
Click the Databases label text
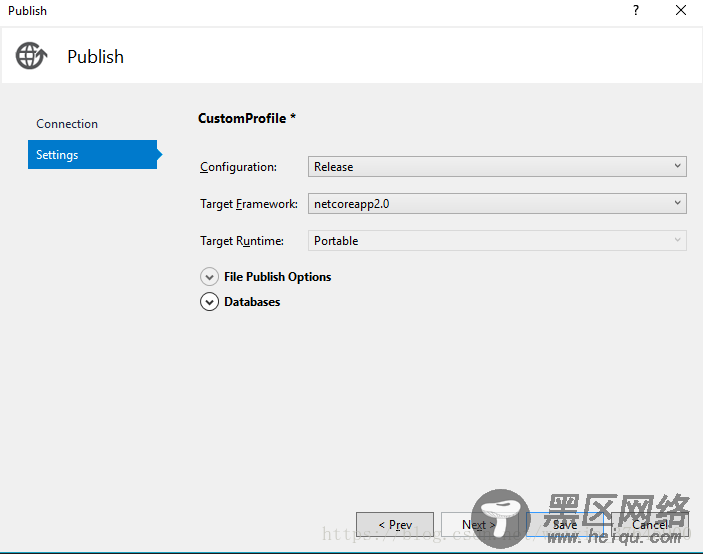click(252, 302)
